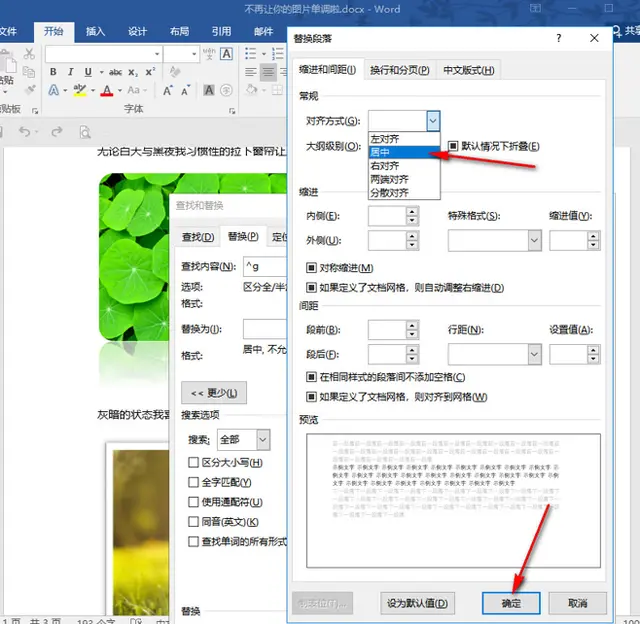Image resolution: width=640 pixels, height=624 pixels.
Task: Apply subscript formatting
Action: [133, 73]
